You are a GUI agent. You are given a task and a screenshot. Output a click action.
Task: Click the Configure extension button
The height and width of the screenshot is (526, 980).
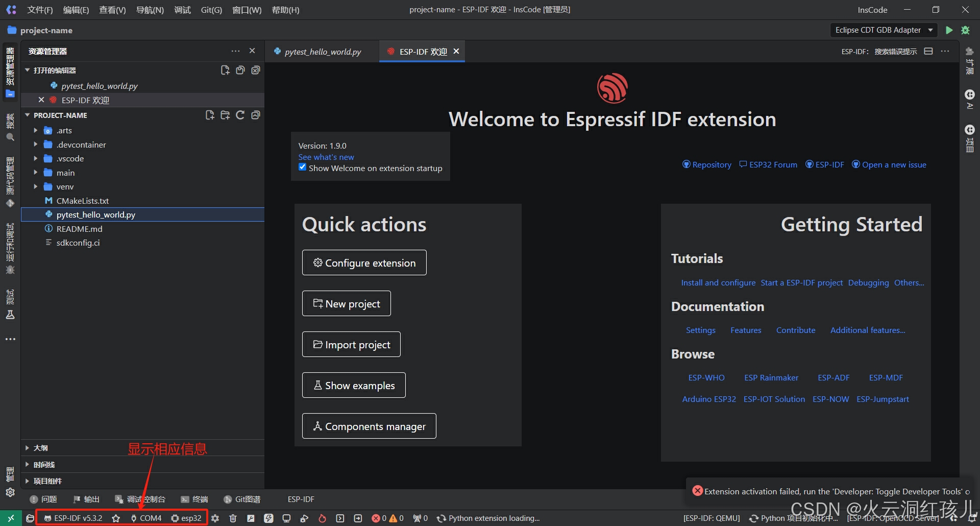(x=364, y=262)
